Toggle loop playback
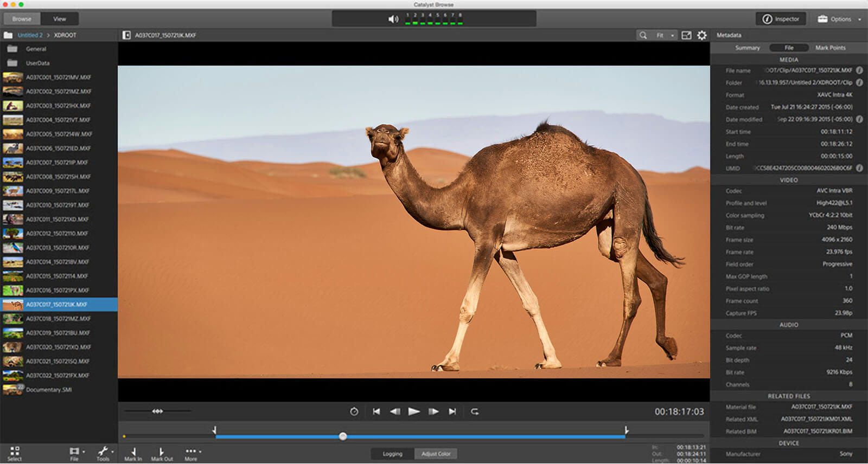Screen dimensions: 868x464 coord(475,412)
